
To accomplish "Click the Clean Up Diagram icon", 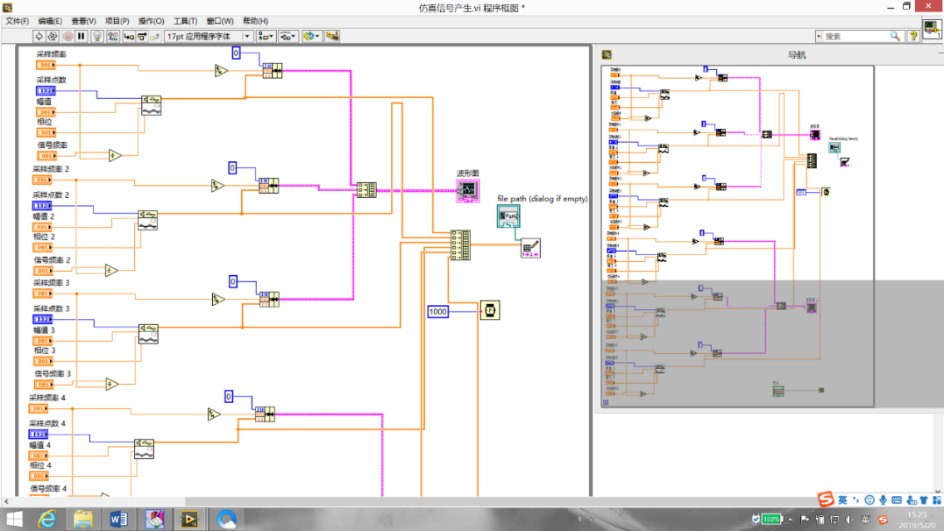I will click(x=332, y=36).
